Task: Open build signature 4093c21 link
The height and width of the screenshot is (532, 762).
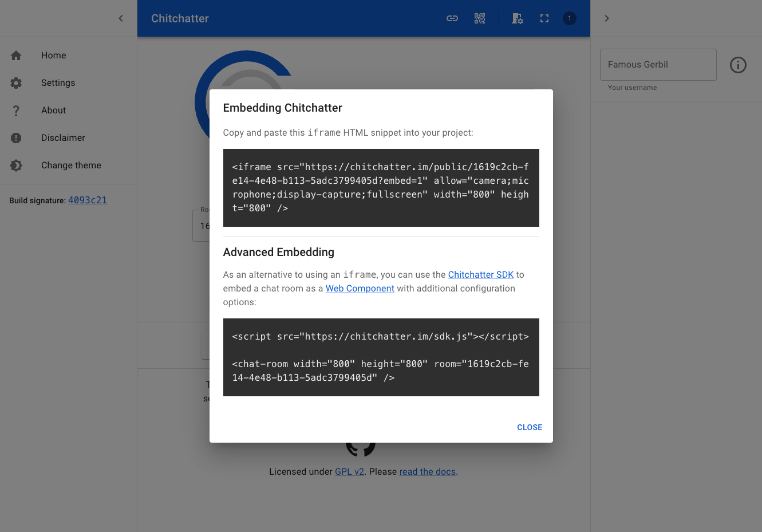Action: click(88, 200)
